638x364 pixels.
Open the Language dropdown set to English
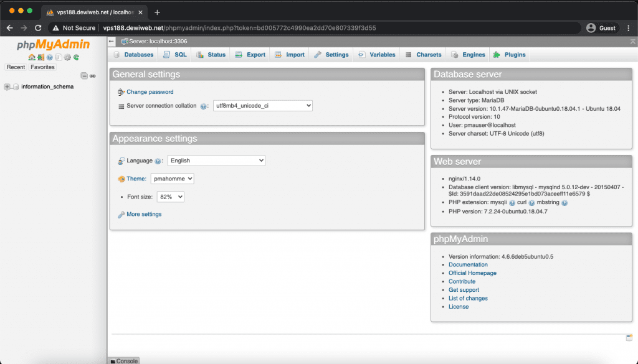tap(216, 161)
